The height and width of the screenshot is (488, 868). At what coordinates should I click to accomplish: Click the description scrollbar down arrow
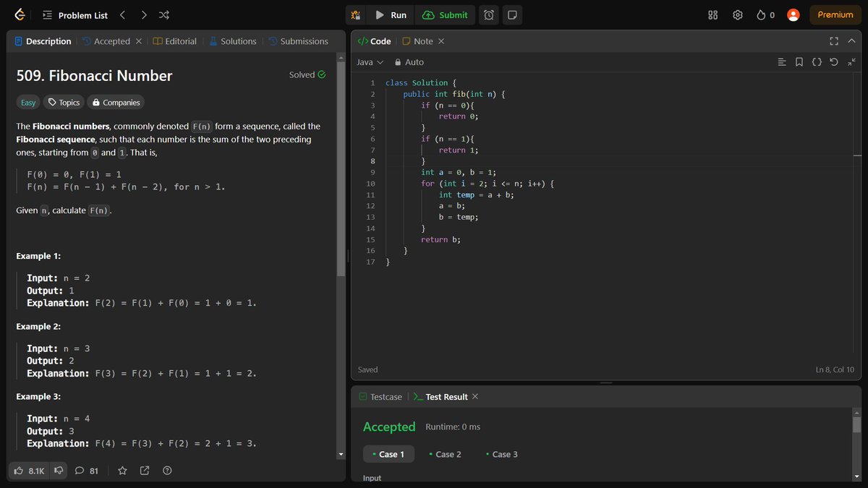click(341, 453)
